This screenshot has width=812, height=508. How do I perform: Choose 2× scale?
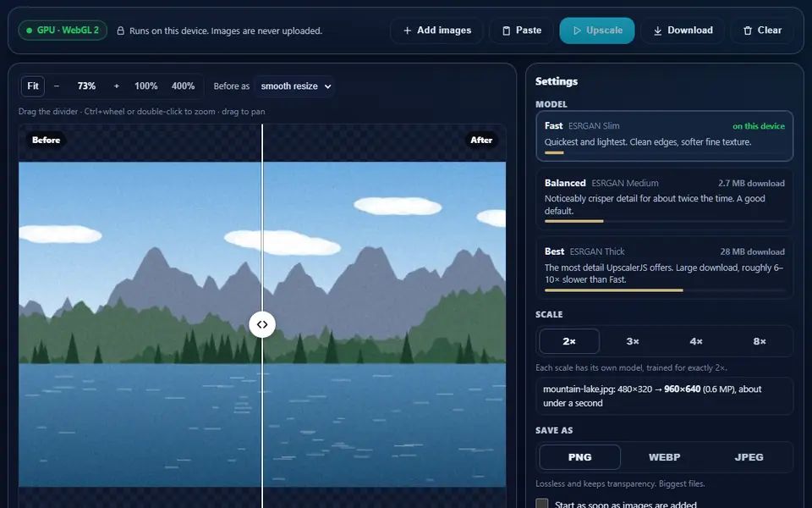pyautogui.click(x=569, y=341)
